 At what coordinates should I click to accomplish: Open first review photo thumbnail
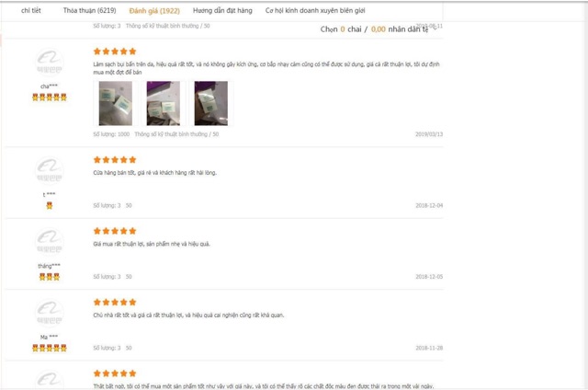coord(116,103)
